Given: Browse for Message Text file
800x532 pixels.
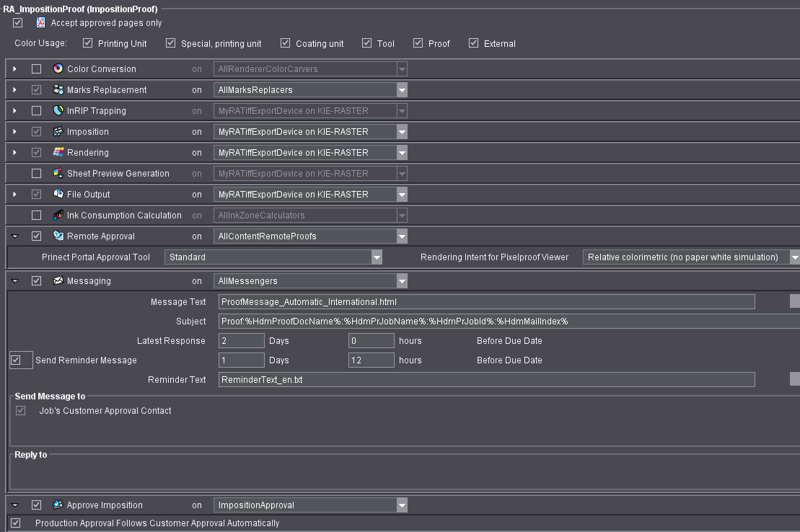Looking at the screenshot, I should pos(795,301).
